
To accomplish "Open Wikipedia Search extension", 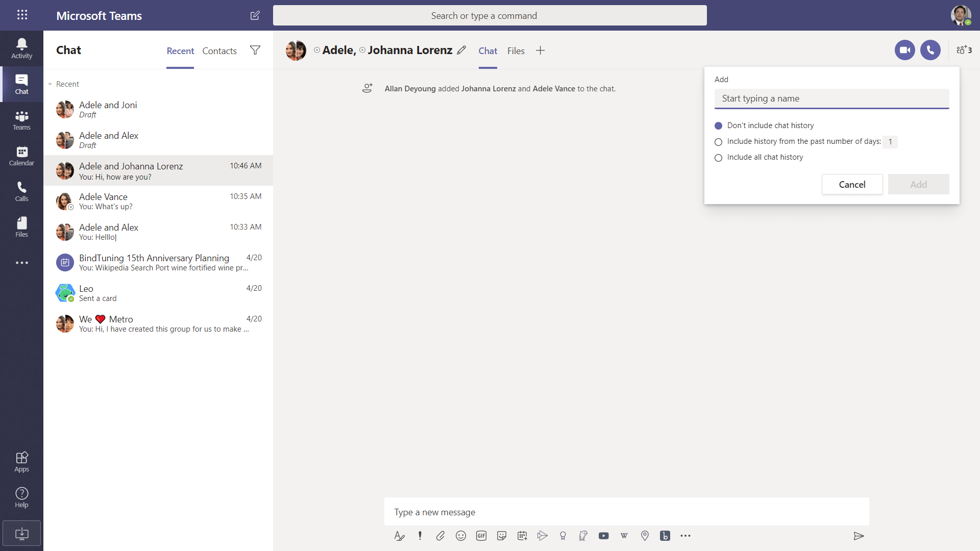I will point(624,536).
